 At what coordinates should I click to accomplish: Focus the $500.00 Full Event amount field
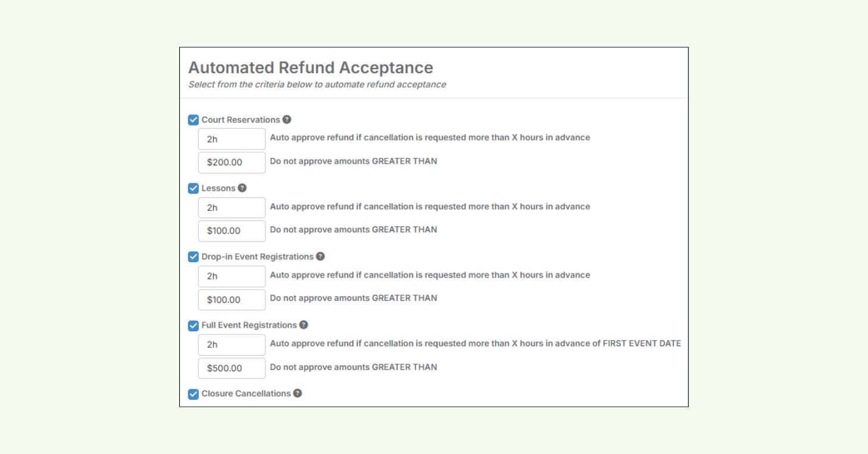click(232, 368)
